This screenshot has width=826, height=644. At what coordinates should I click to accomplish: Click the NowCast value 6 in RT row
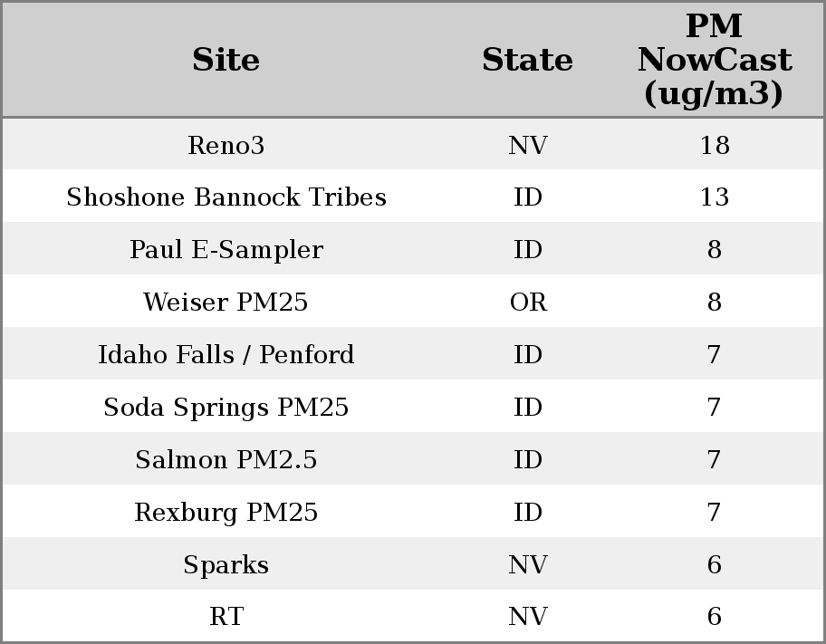tap(714, 617)
